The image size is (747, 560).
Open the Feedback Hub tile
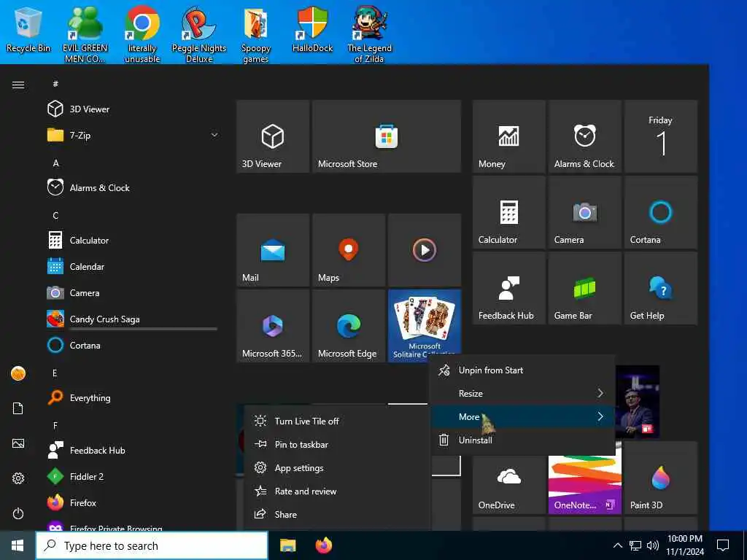(508, 288)
